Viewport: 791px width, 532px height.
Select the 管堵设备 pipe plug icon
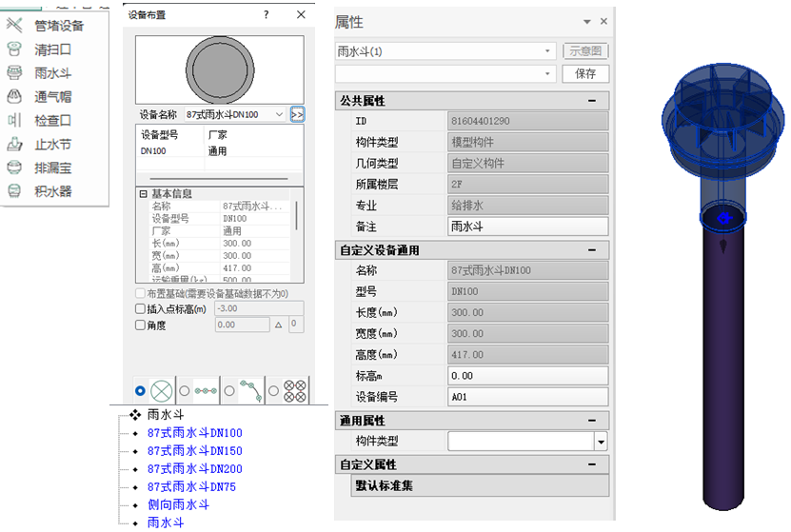coord(14,25)
